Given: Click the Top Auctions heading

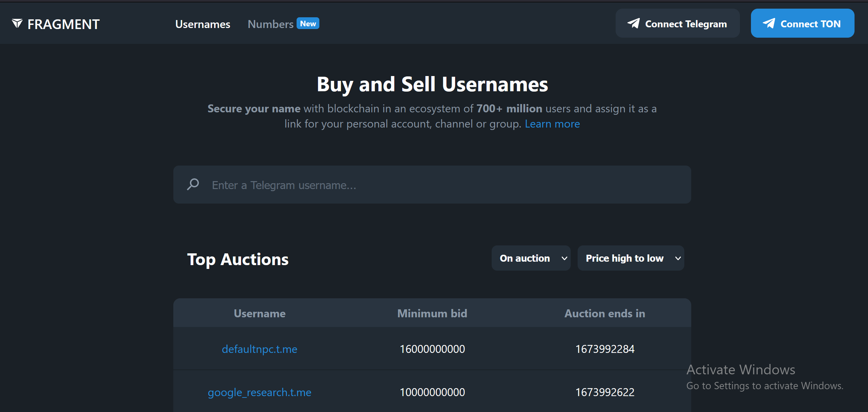Looking at the screenshot, I should 238,260.
